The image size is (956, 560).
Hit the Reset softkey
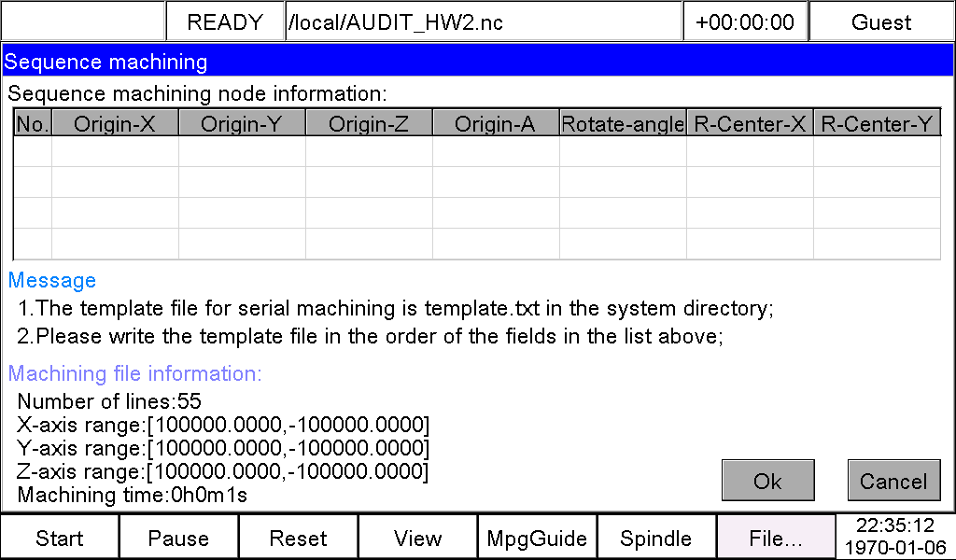[298, 538]
